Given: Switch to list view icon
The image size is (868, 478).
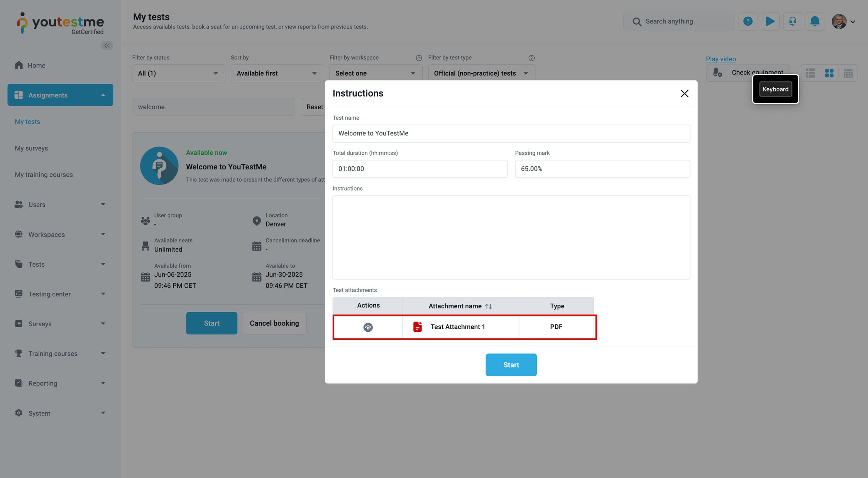Looking at the screenshot, I should tap(810, 73).
